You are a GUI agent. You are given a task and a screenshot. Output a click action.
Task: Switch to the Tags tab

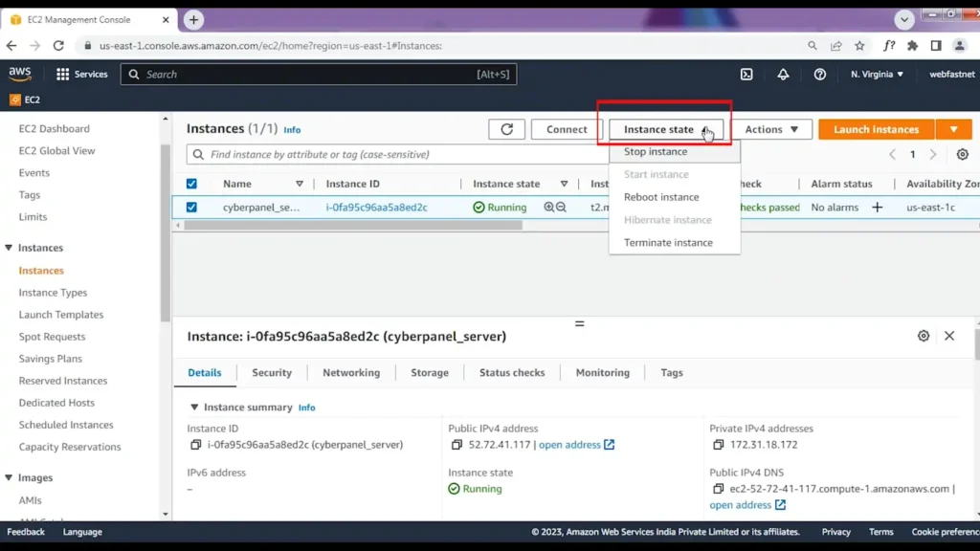pos(672,372)
